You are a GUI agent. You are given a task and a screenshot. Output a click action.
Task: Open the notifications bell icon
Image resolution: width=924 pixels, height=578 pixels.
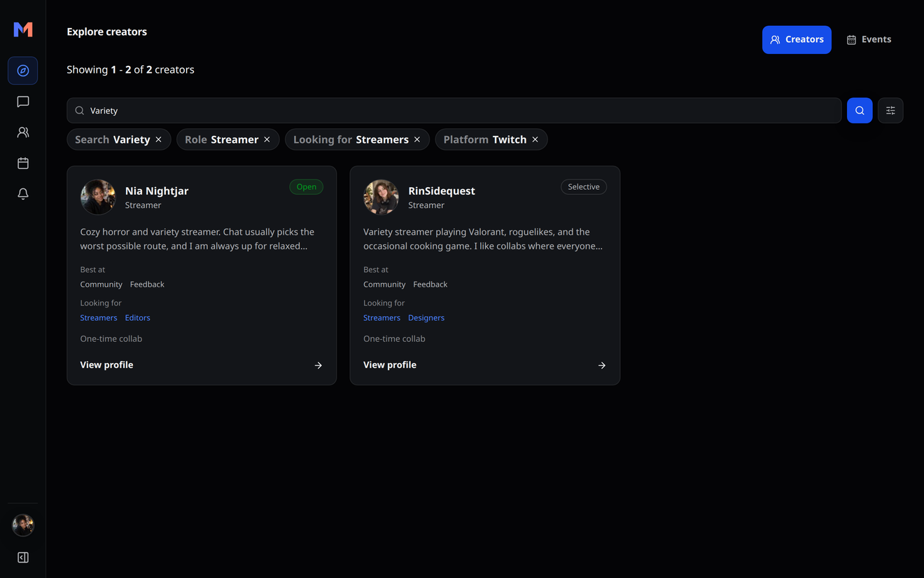[23, 194]
